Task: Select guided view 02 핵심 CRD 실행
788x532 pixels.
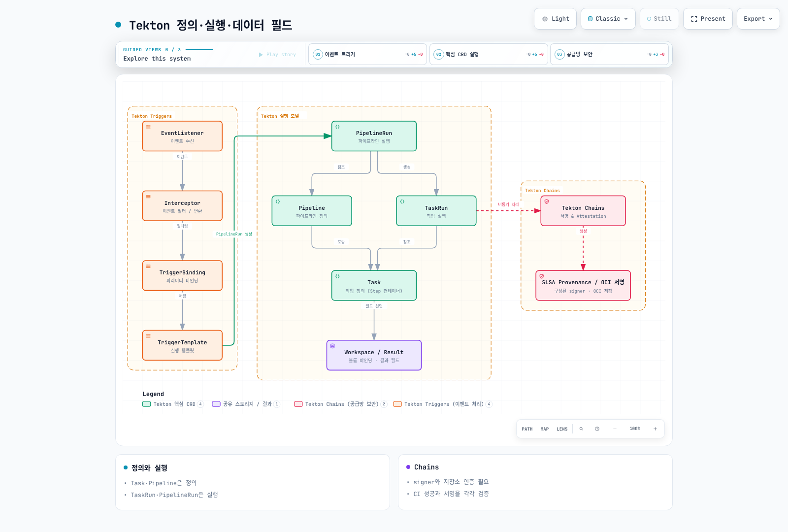Action: 489,54
